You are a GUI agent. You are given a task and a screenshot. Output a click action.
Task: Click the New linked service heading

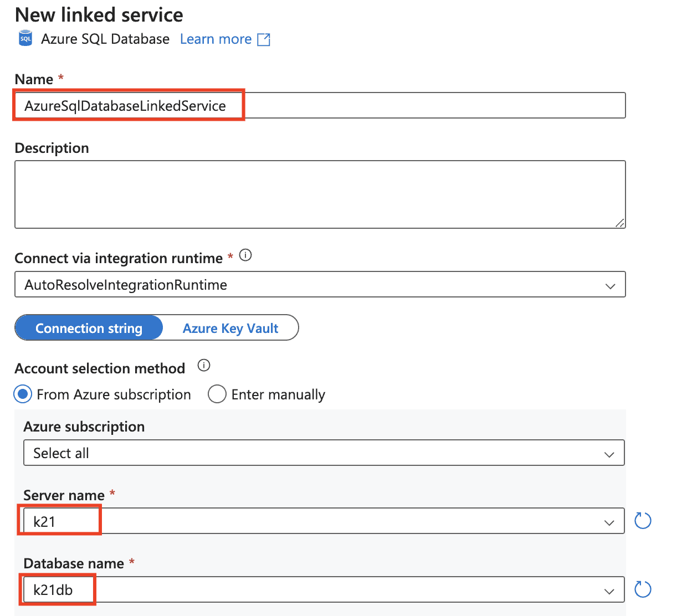[99, 15]
